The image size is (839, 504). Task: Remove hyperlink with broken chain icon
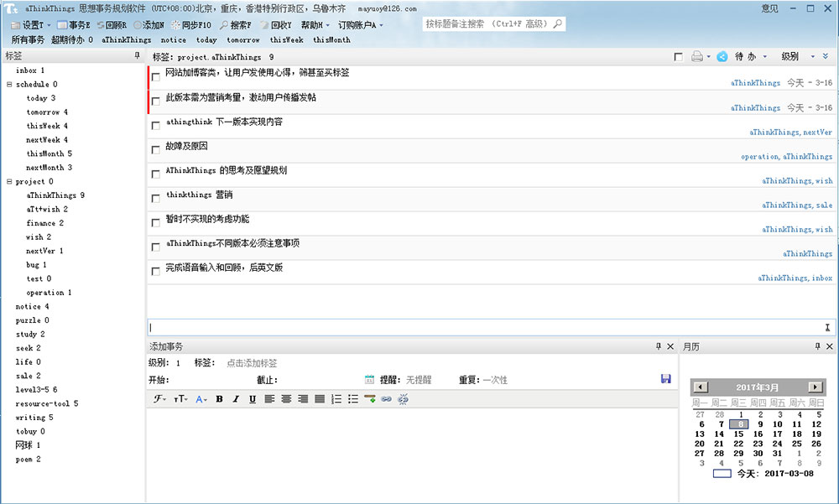pos(404,399)
